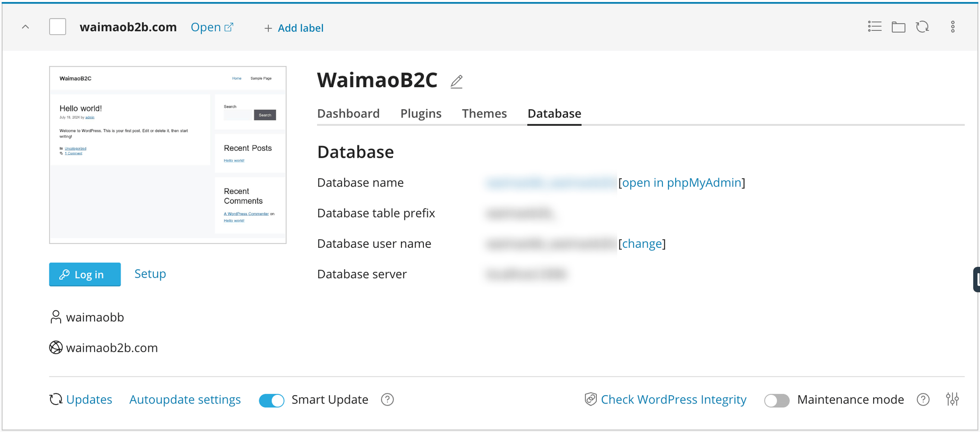The height and width of the screenshot is (432, 980).
Task: Click the website preview thumbnail
Action: point(168,155)
